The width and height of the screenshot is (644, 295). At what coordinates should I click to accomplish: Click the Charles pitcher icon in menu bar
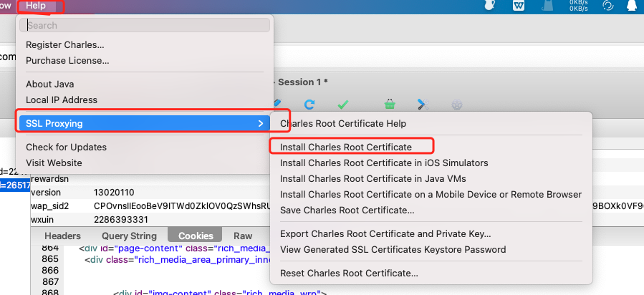pos(489,5)
